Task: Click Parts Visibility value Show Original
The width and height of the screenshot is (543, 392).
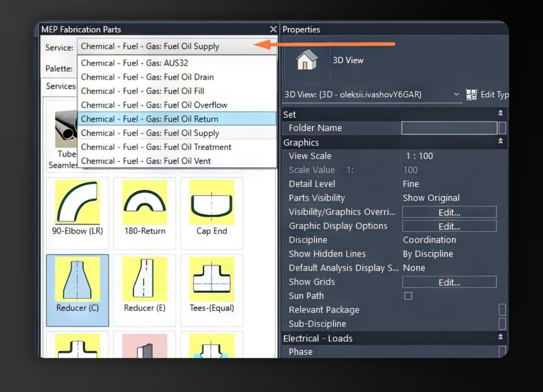Action: (x=431, y=198)
